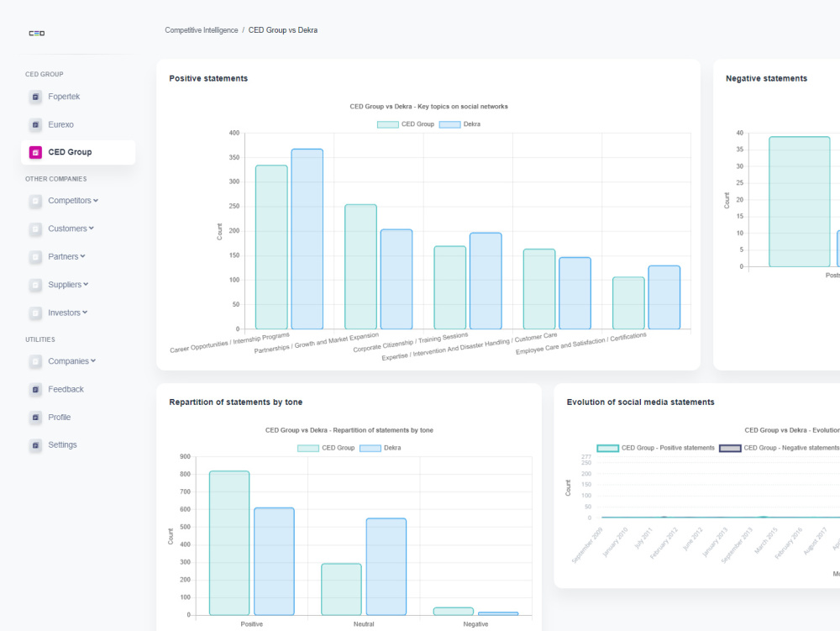The width and height of the screenshot is (840, 631).
Task: Click the Competitors sidebar icon
Action: pyautogui.click(x=35, y=201)
